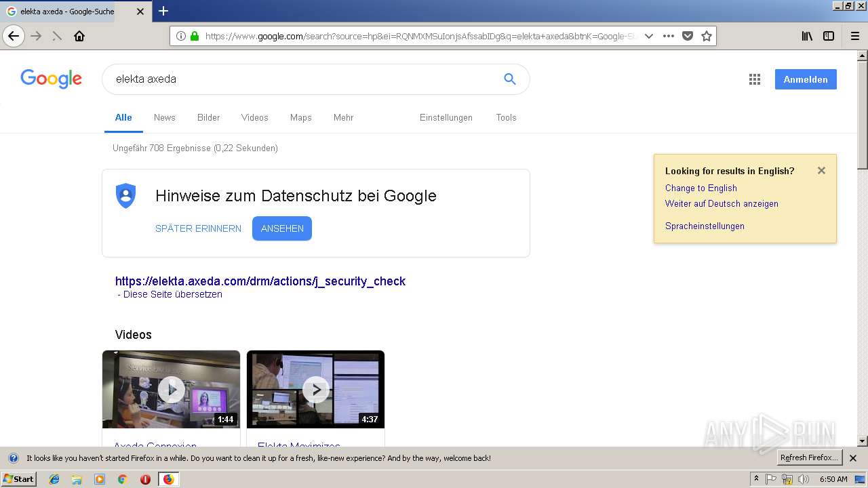Click the 6:50 AM clock
The width and height of the screenshot is (868, 488).
tap(833, 479)
